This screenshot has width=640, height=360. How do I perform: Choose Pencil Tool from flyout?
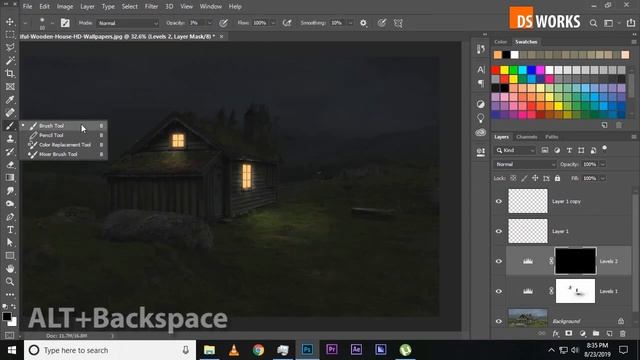click(64, 135)
